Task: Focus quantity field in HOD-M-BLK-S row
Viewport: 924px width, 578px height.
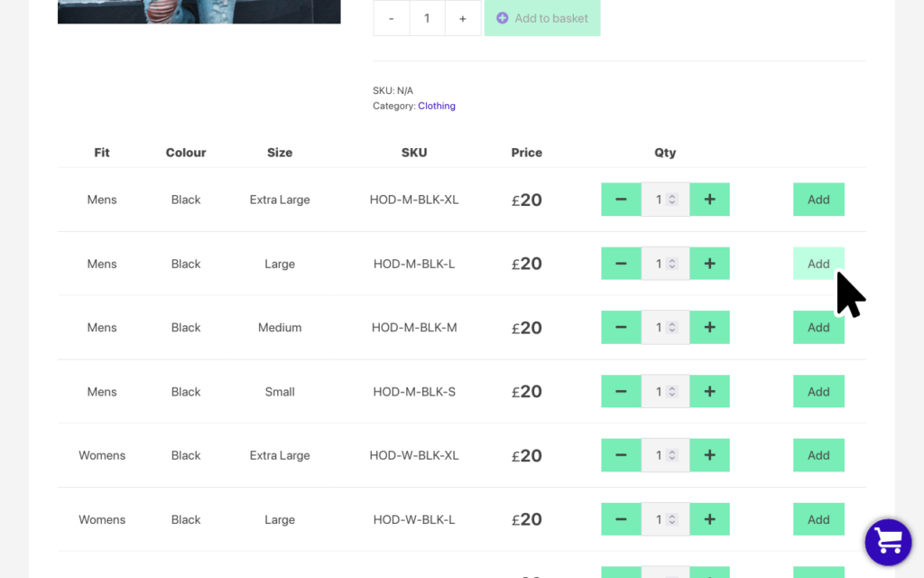Action: click(665, 392)
